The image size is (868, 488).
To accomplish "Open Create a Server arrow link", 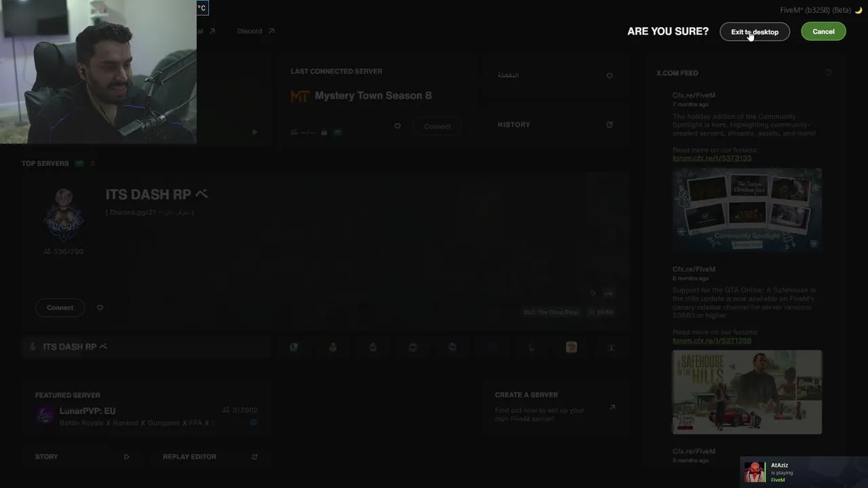I will click(x=612, y=407).
